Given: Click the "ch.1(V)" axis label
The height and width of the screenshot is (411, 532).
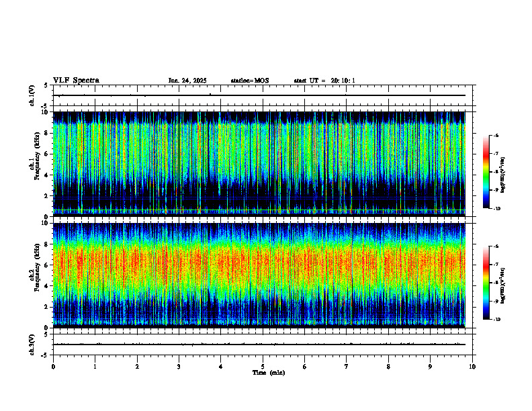Looking at the screenshot, I should point(32,95).
